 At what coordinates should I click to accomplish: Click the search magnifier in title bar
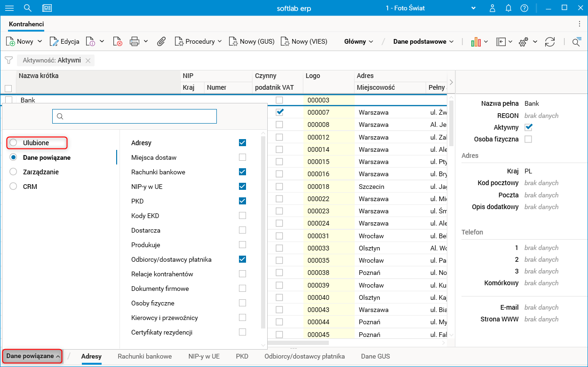pos(28,8)
